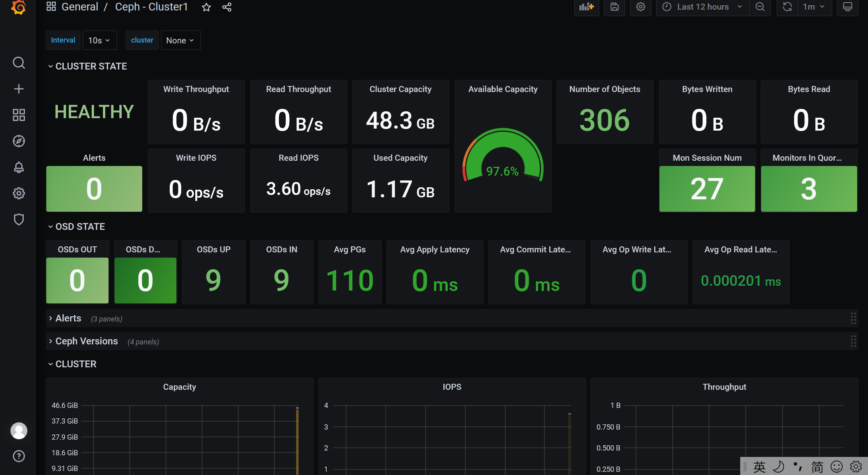Star the Ceph - Cluster1 dashboard
868x475 pixels.
click(x=206, y=7)
